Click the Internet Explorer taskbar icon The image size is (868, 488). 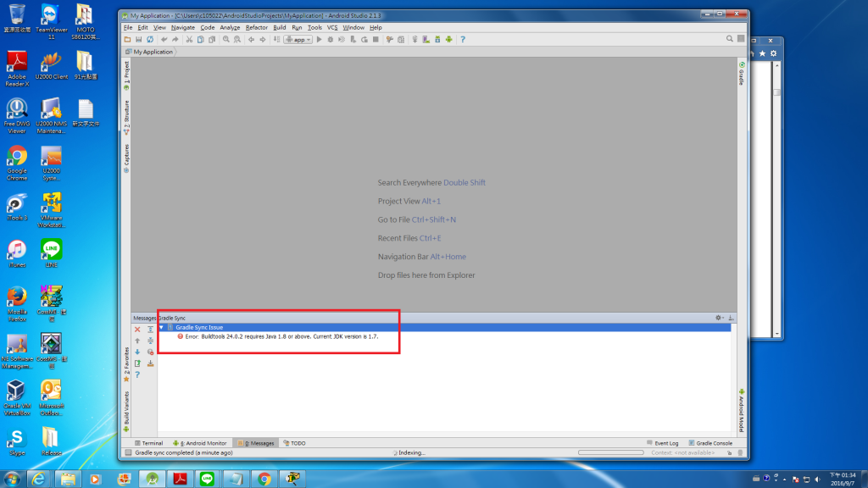39,479
